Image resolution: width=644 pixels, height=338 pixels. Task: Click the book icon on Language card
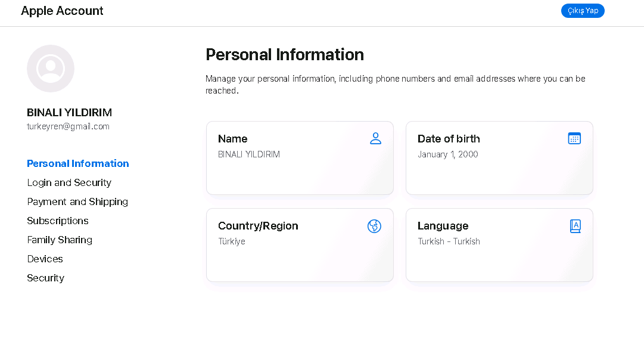575,226
